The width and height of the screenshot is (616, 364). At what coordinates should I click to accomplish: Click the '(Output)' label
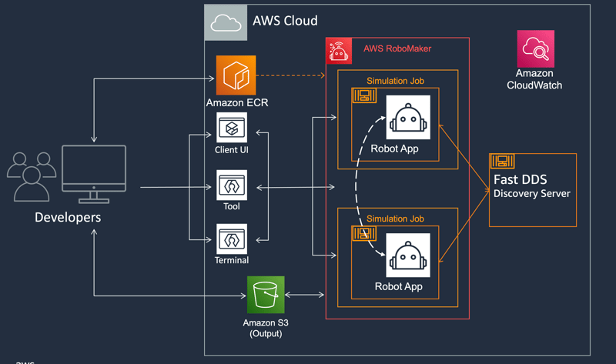tap(266, 334)
